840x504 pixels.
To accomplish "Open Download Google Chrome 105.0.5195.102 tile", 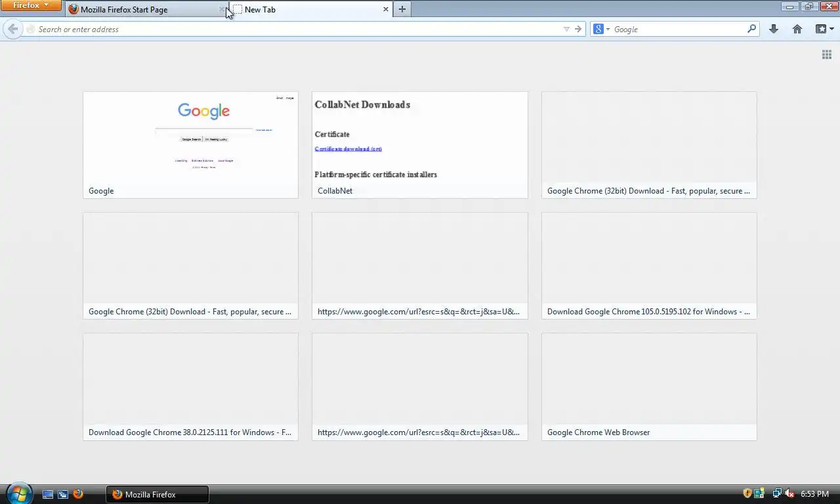I will coord(649,266).
